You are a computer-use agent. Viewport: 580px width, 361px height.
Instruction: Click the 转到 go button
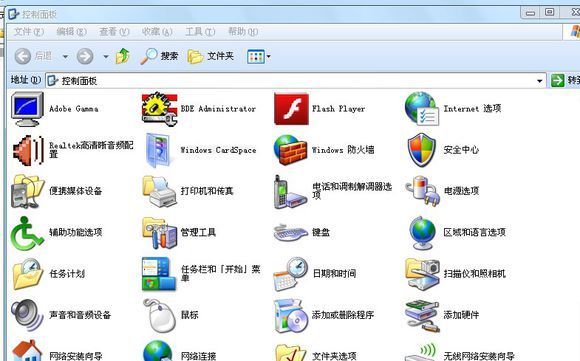click(565, 80)
